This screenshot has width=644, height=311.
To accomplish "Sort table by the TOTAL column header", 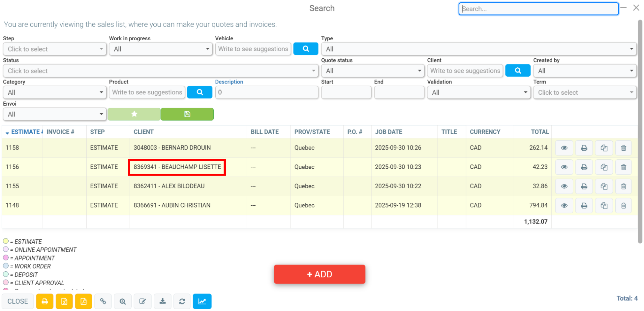I will 540,132.
